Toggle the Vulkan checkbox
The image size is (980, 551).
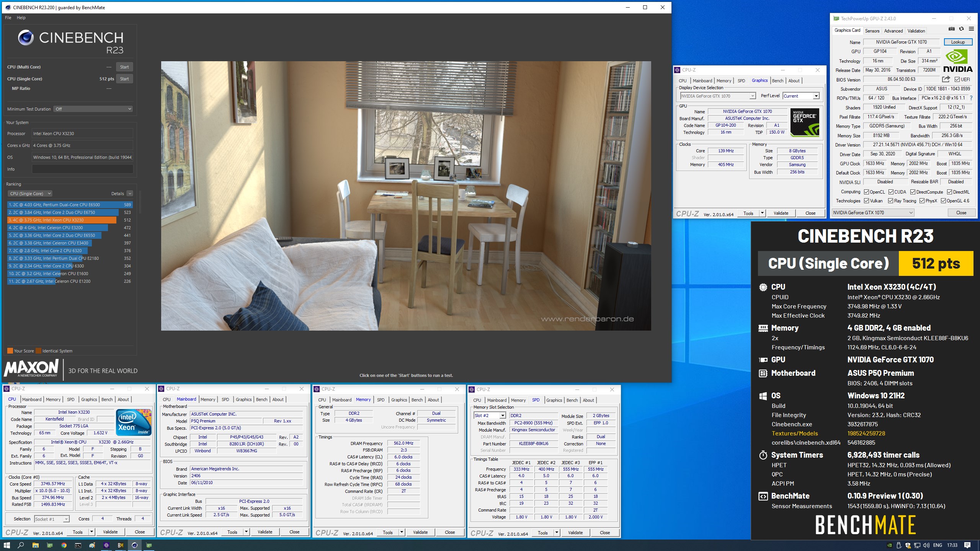coord(866,201)
